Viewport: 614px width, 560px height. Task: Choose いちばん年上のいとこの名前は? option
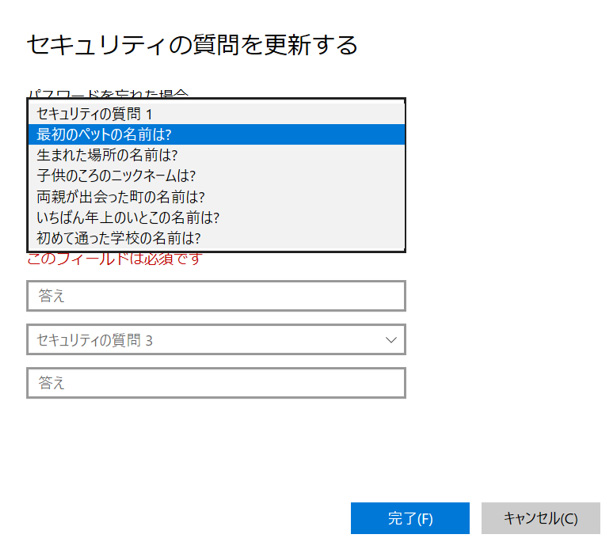click(x=215, y=217)
